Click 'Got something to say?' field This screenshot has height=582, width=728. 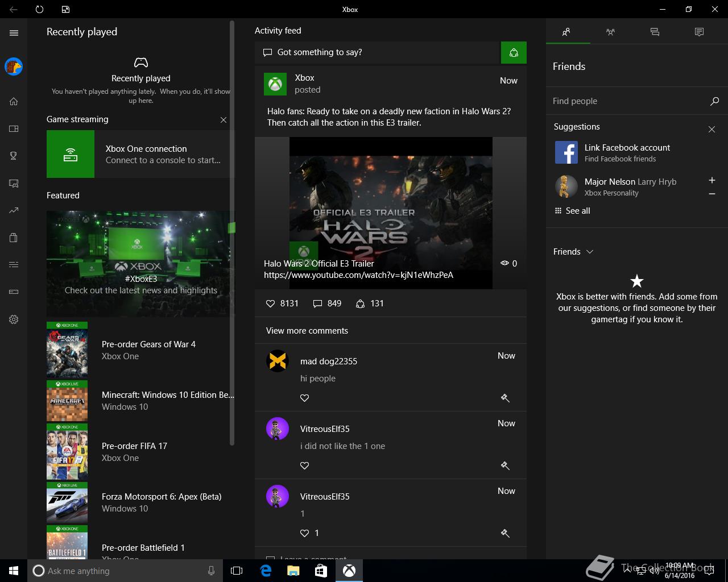(378, 52)
